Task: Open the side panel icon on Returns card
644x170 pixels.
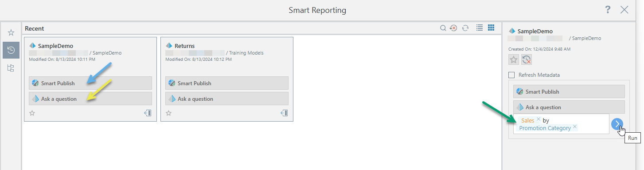Action: (285, 113)
